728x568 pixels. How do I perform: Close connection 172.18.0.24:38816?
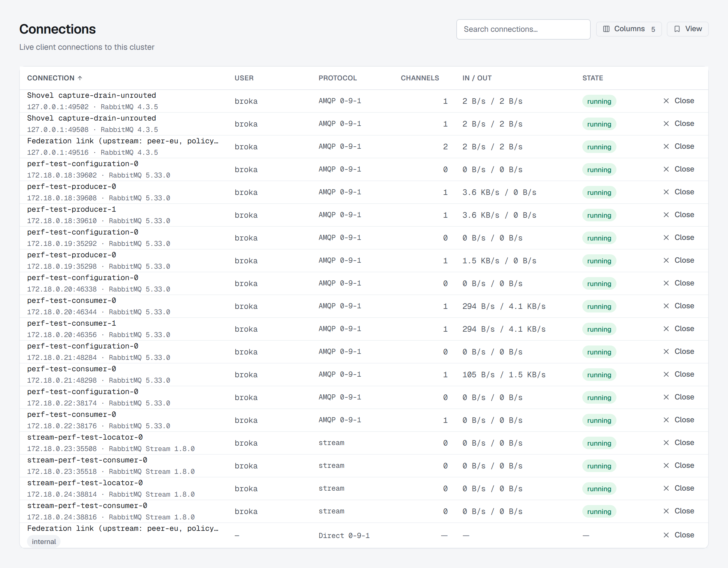click(679, 511)
